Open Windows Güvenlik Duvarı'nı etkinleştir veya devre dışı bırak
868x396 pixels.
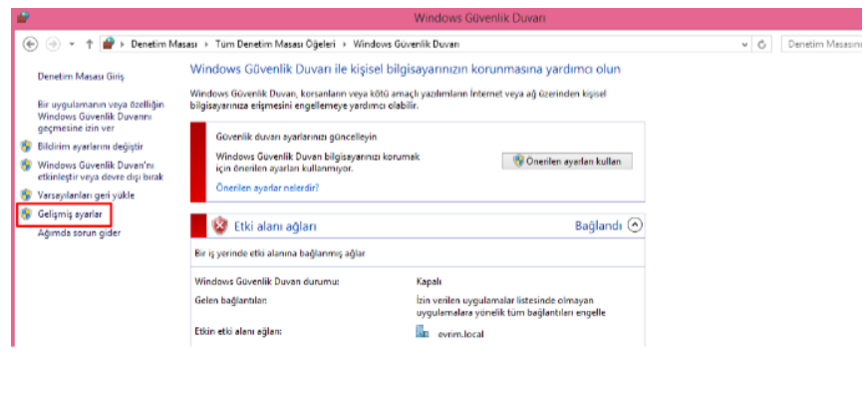tap(101, 172)
